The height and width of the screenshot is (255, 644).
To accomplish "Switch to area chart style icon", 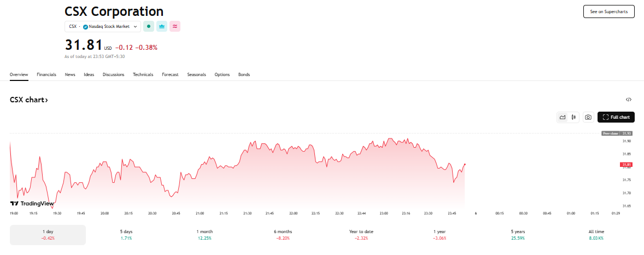I will coord(563,117).
